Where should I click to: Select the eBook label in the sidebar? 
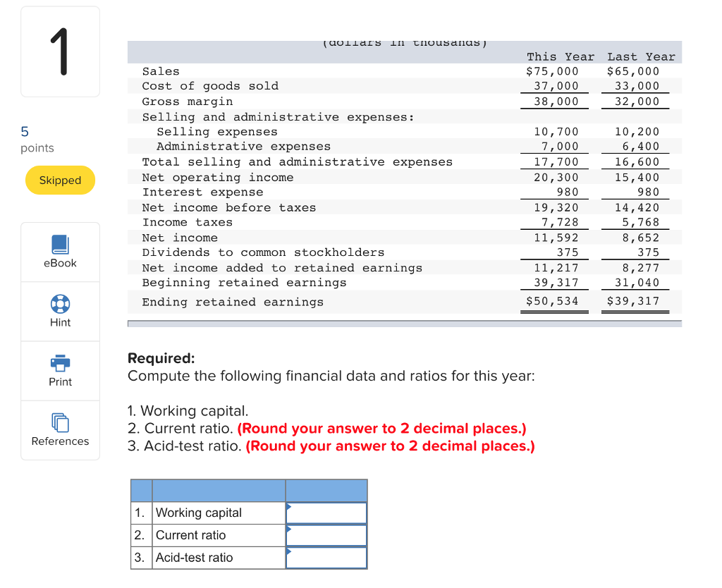[x=60, y=263]
